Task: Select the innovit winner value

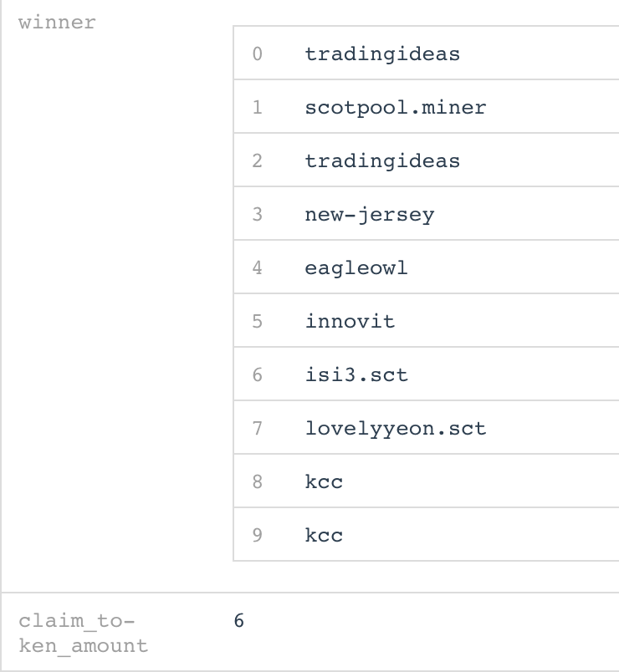Action: tap(350, 321)
